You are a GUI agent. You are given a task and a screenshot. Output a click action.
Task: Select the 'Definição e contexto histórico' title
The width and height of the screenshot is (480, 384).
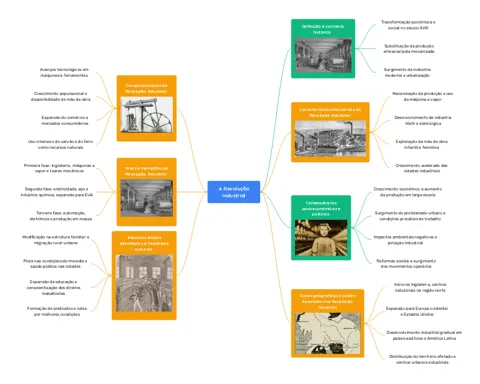322,29
